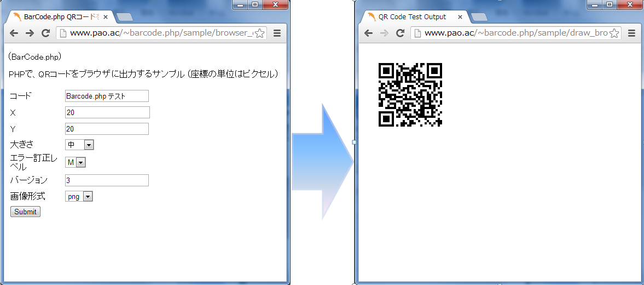Bookmark the QR Code Test Output page
This screenshot has height=285, width=644.
pos(614,33)
